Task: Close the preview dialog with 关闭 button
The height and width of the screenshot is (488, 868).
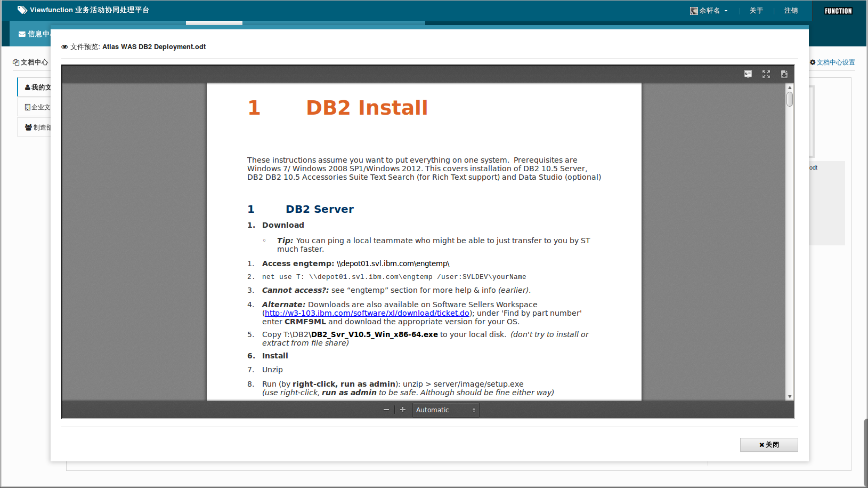Action: click(769, 445)
